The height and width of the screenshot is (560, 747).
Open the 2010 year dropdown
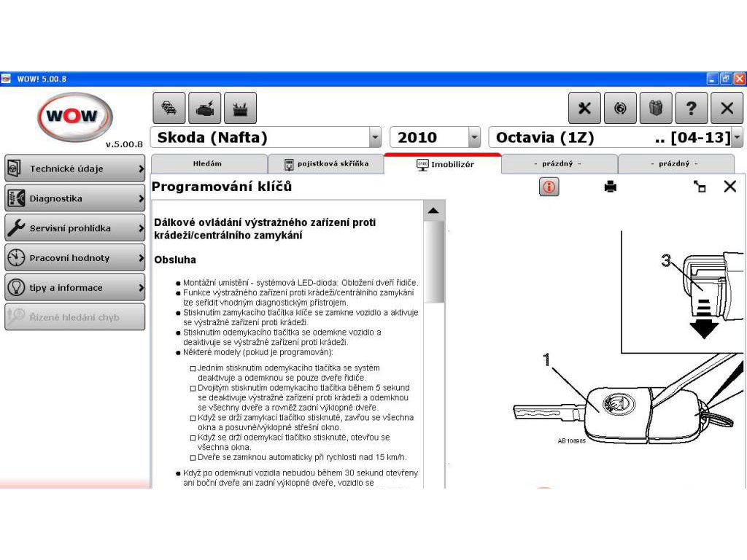[474, 137]
